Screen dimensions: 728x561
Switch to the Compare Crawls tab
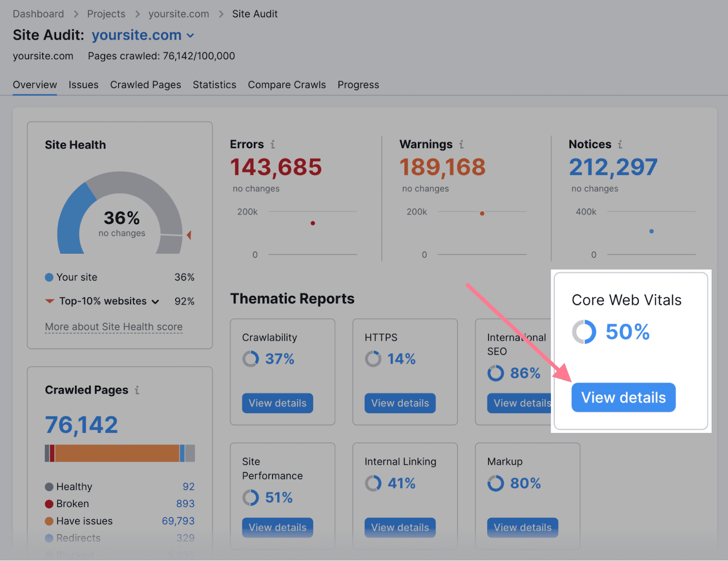click(287, 85)
